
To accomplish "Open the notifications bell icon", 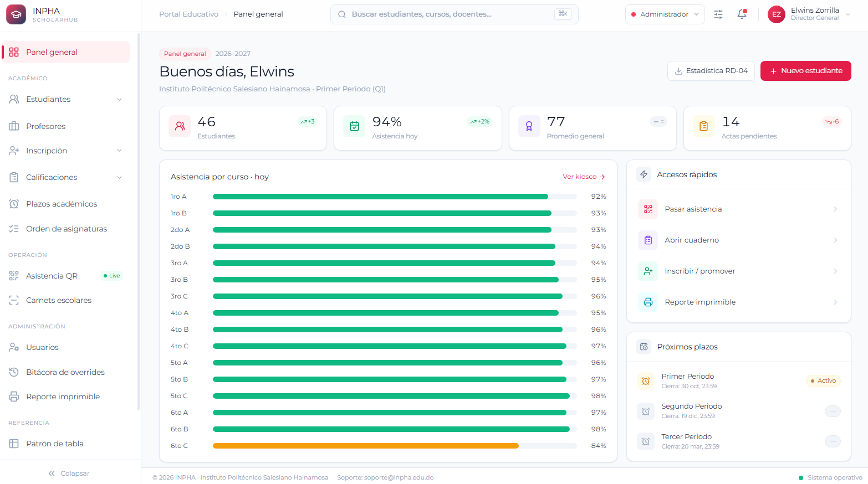I will [x=742, y=14].
